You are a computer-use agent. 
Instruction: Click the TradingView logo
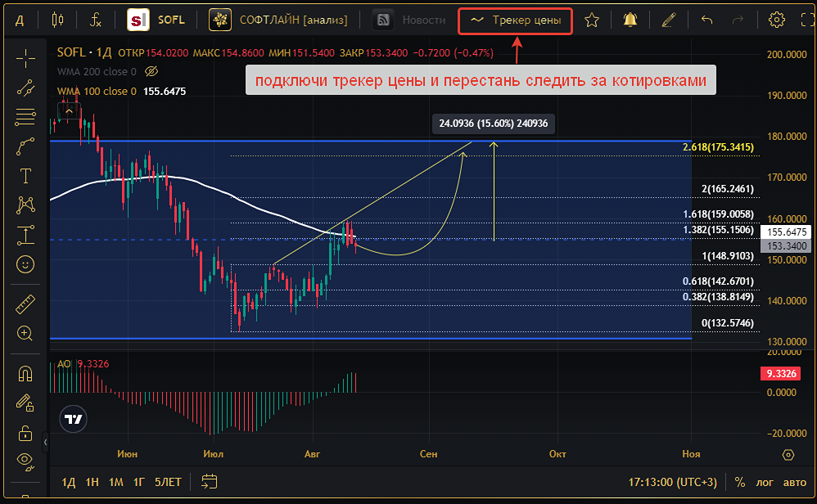coord(73,419)
